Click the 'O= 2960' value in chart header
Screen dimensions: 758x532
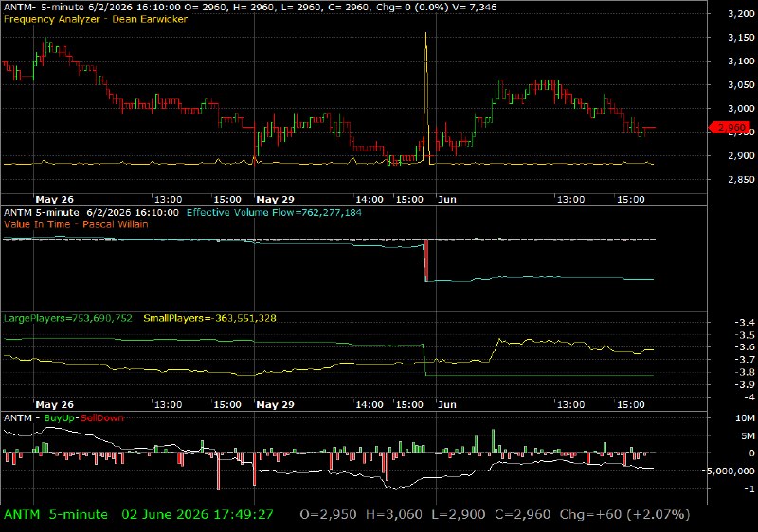[205, 8]
